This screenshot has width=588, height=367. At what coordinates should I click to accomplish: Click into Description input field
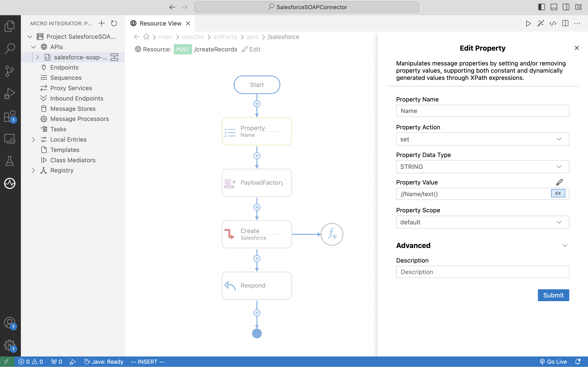click(482, 272)
